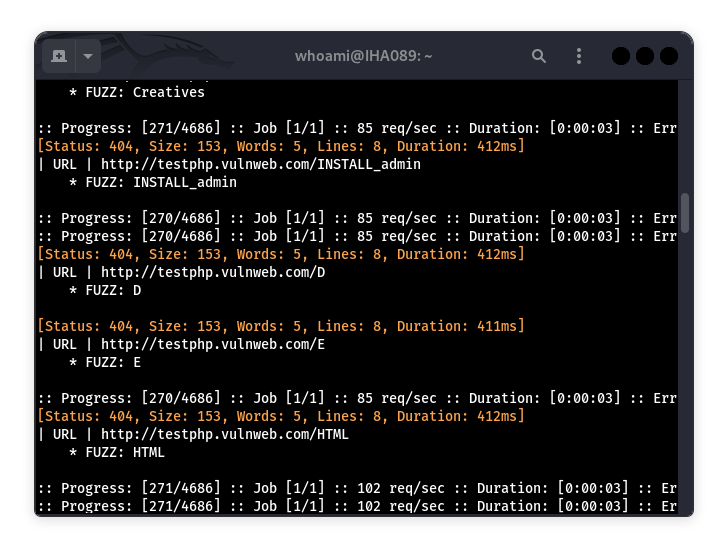Image resolution: width=728 pixels, height=554 pixels.
Task: Open the three-dot terminal menu
Action: tap(579, 56)
